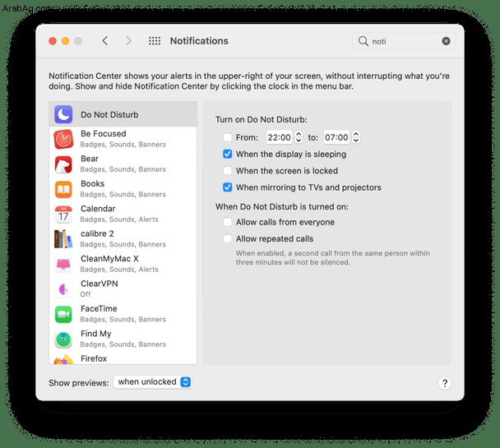The image size is (500, 448).
Task: Select the Calendar list label
Action: tap(98, 209)
